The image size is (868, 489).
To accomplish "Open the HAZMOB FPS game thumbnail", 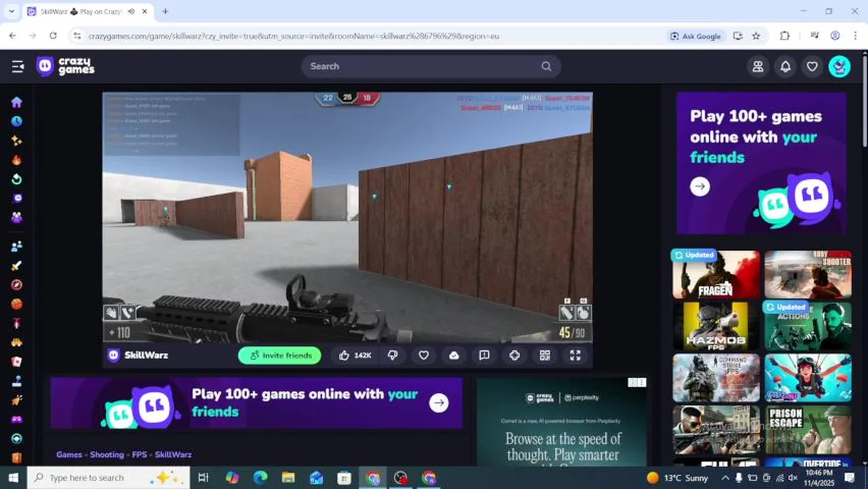I will click(x=716, y=326).
